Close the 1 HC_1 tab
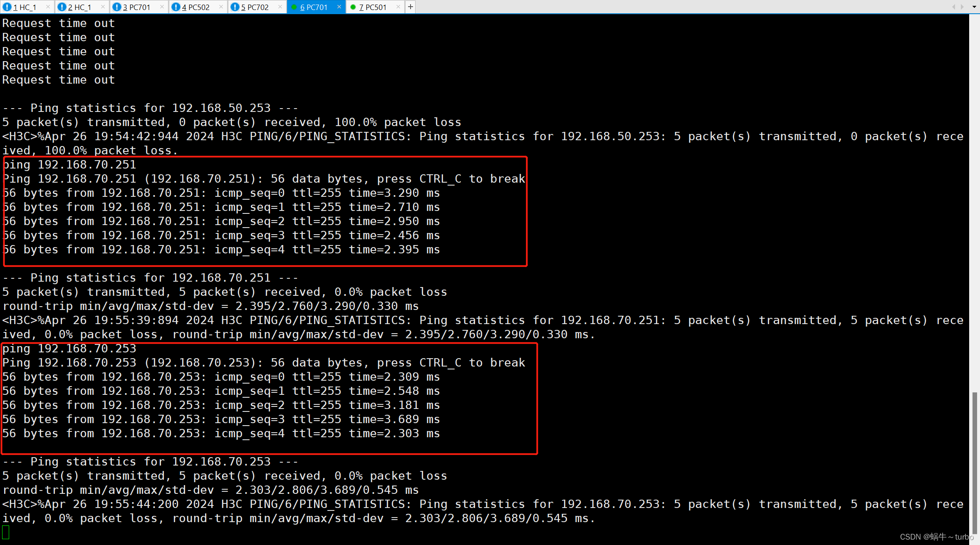The image size is (980, 545). 48,7
